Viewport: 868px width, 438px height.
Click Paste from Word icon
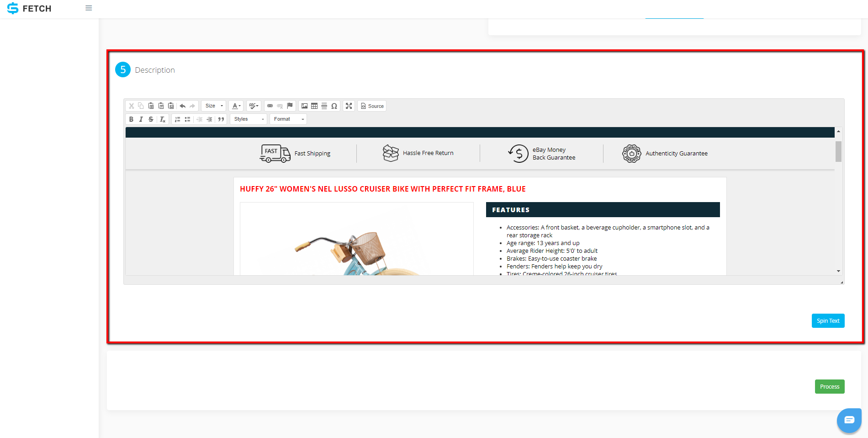pyautogui.click(x=171, y=106)
